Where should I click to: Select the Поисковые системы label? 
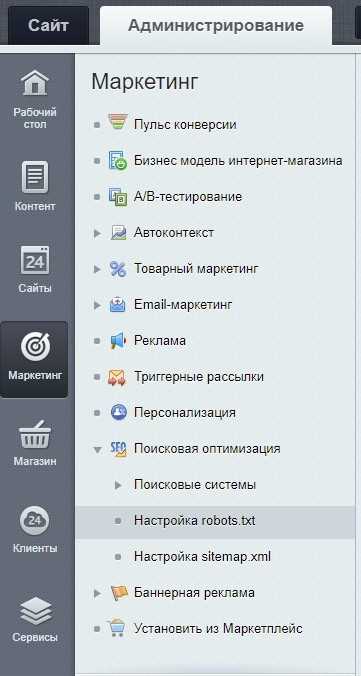pos(195,485)
